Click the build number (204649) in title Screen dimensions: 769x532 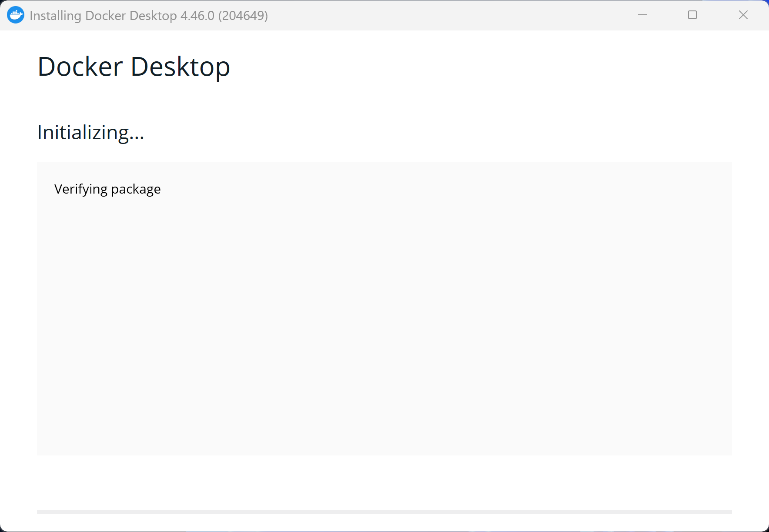[243, 16]
